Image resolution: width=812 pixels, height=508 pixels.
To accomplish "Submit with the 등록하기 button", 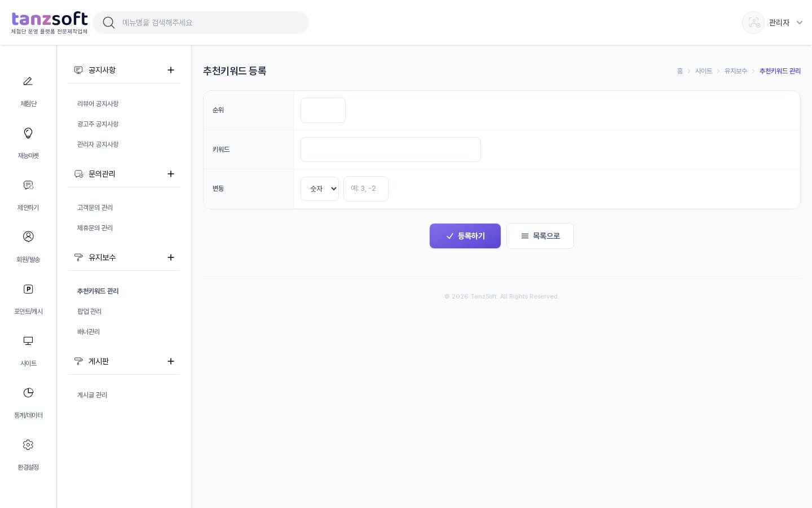I will (465, 236).
